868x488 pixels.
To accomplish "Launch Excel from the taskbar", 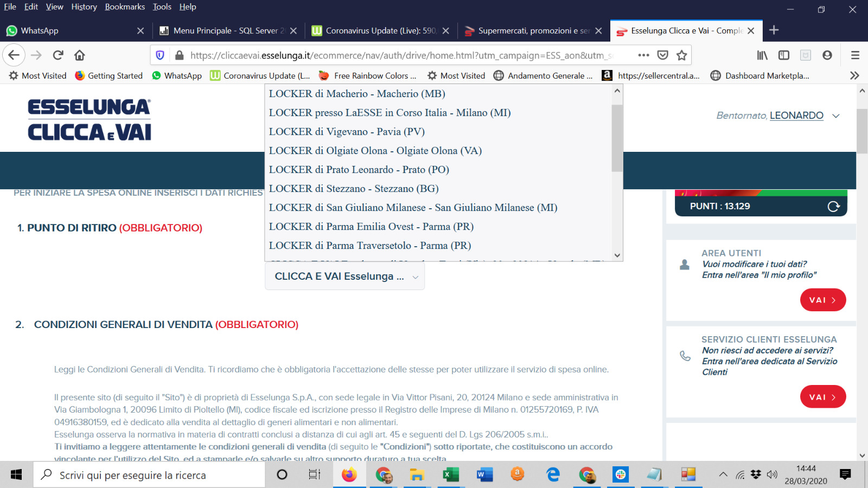I will (450, 475).
